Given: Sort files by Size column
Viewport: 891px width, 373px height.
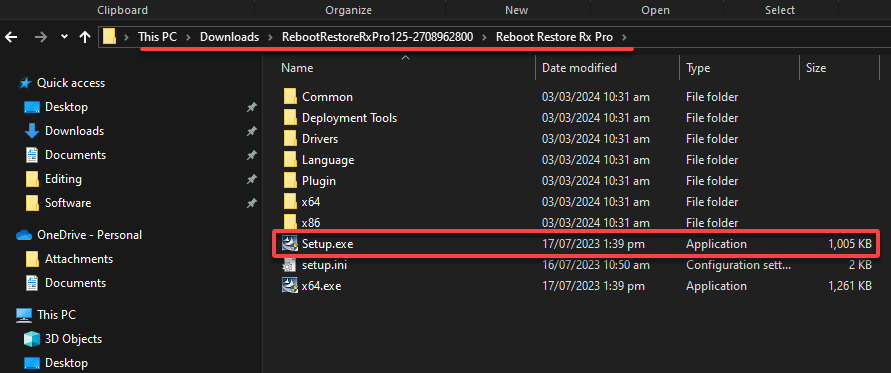Looking at the screenshot, I should coord(815,68).
